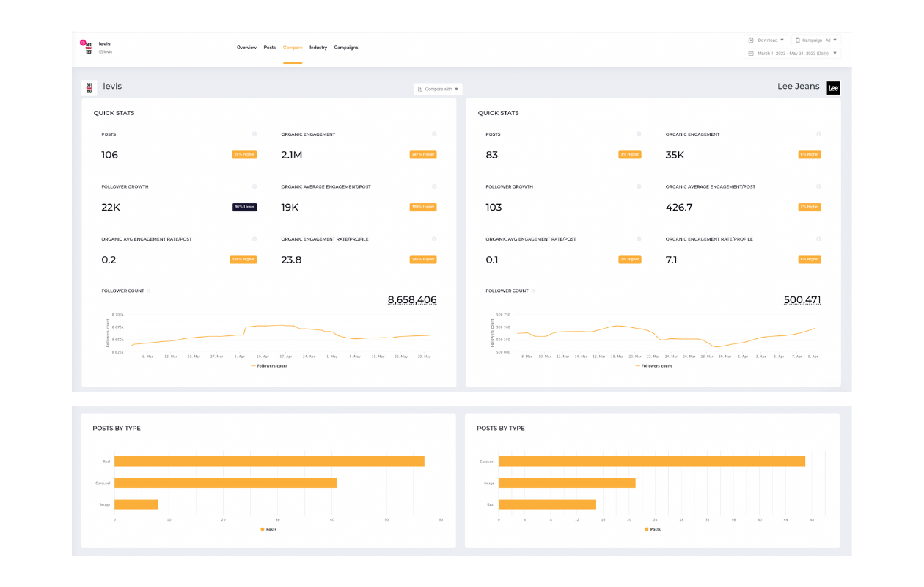Click info icon for Lee Jeans Organic Average Engagement/Post
Screen dimensions: 924x587
point(818,186)
